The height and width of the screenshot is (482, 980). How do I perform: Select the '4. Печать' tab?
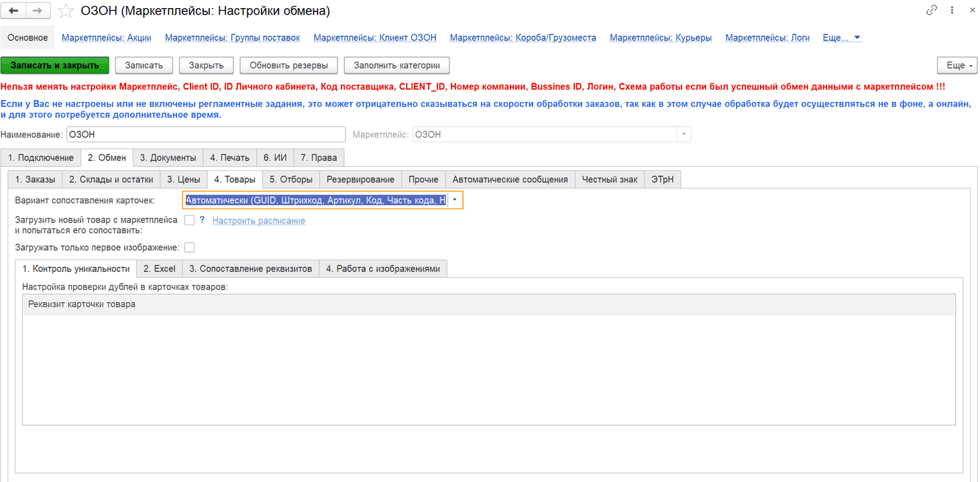(229, 158)
